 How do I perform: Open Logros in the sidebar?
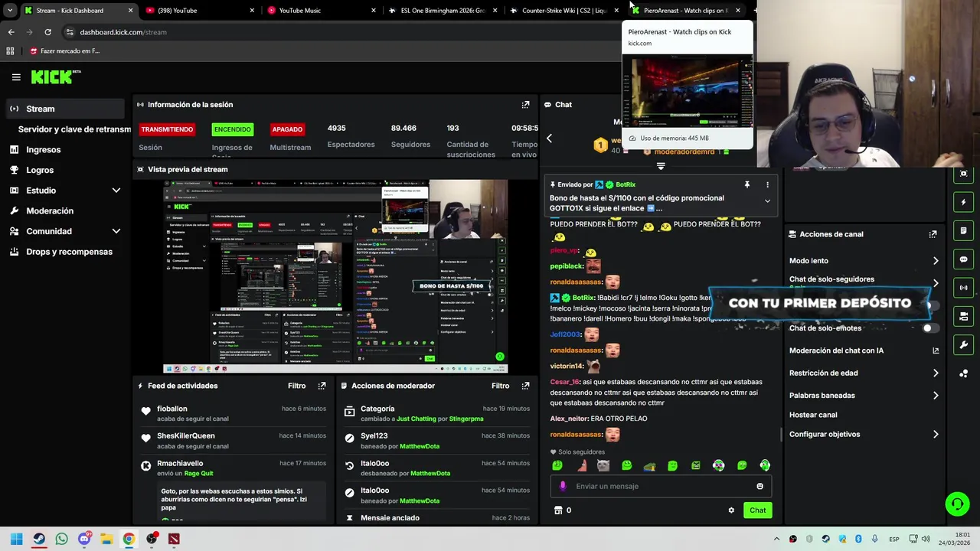coord(40,170)
